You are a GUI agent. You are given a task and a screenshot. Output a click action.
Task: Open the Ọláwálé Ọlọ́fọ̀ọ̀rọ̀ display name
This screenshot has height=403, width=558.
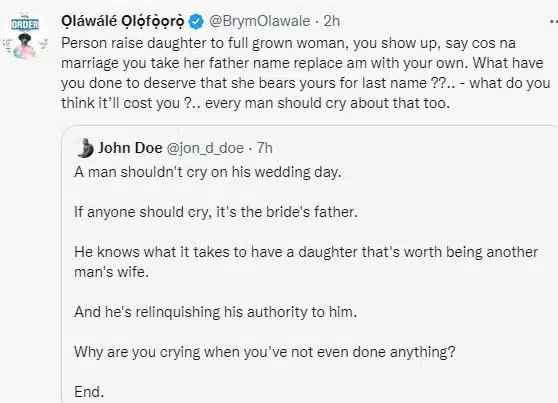tap(123, 22)
